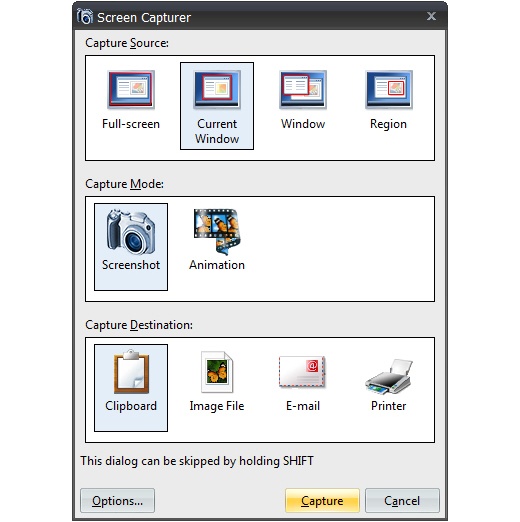Viewport: 520px width, 522px height.
Task: Click the Screen Capturer title bar icon
Action: (85, 16)
